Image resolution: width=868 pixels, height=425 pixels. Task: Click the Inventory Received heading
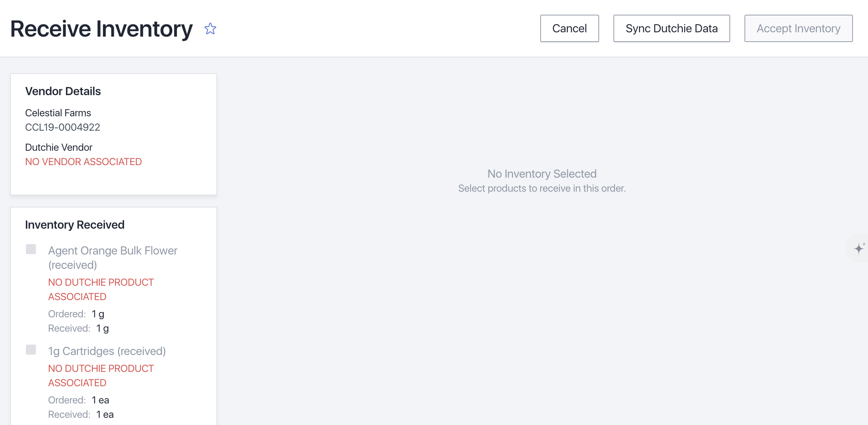[75, 225]
